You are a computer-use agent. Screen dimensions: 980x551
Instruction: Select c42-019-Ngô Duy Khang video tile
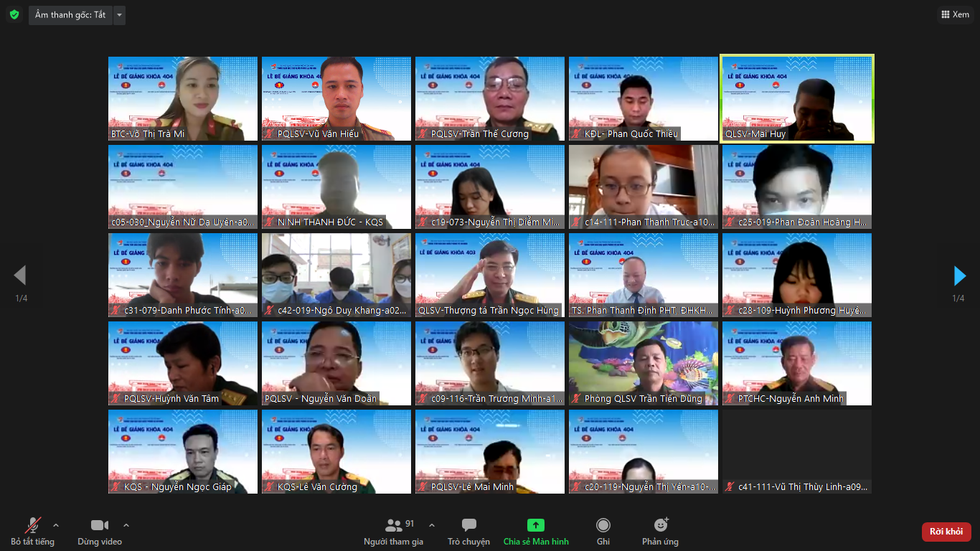(336, 275)
